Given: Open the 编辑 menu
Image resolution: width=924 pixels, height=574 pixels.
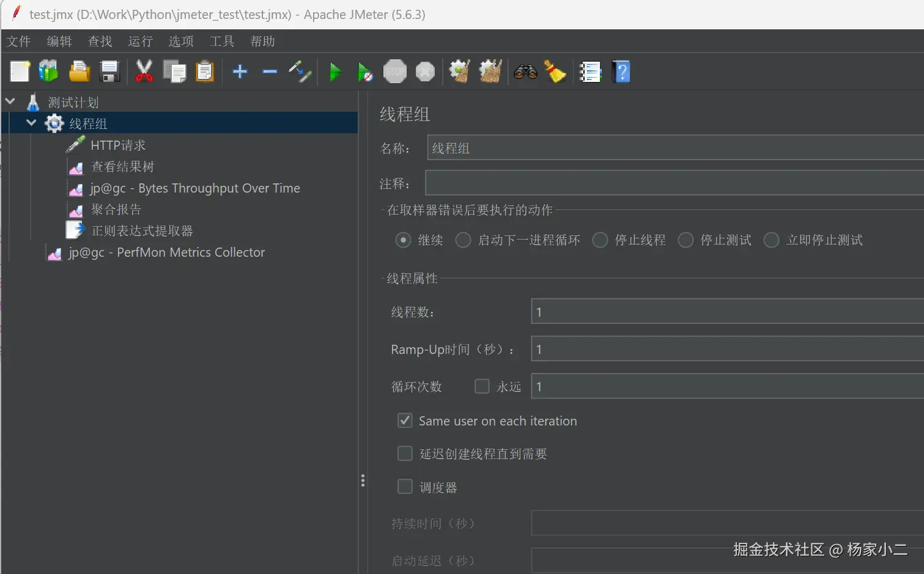Looking at the screenshot, I should (59, 41).
